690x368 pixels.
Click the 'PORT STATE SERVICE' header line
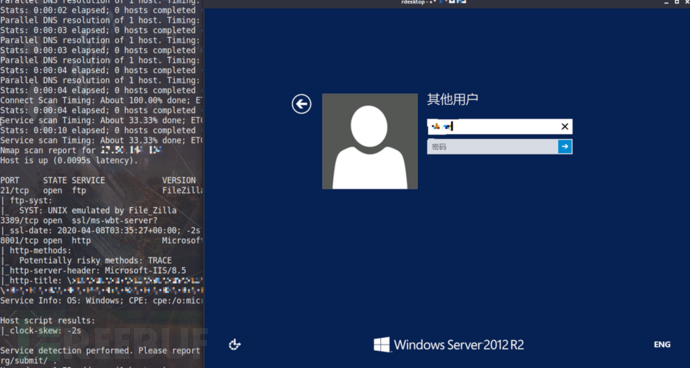pyautogui.click(x=98, y=180)
